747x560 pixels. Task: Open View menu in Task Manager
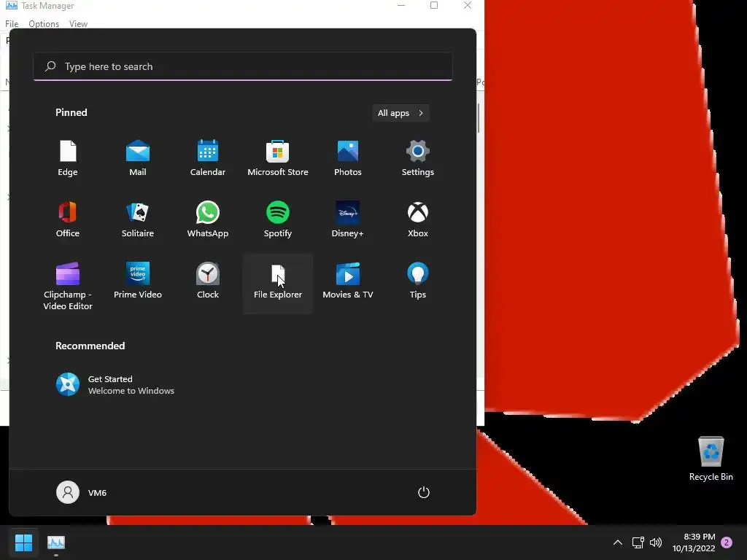78,24
